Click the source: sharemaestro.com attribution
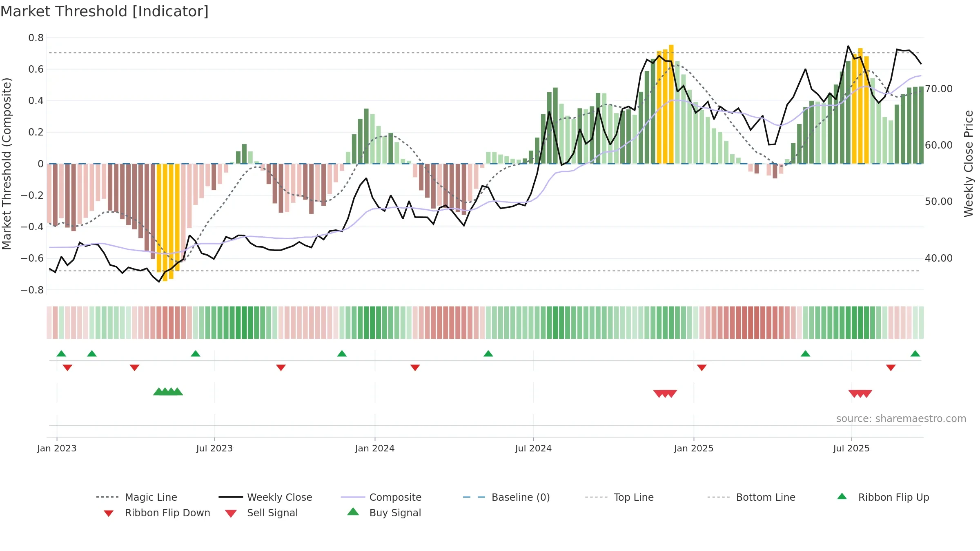 pyautogui.click(x=901, y=418)
